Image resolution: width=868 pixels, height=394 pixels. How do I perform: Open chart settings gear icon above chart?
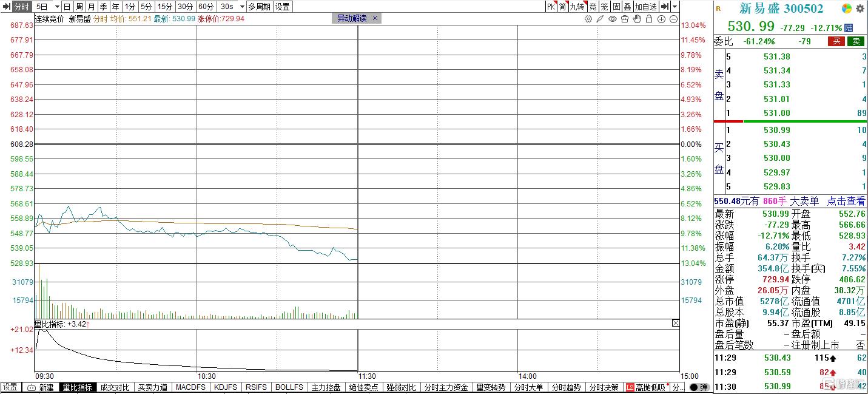tap(588, 19)
